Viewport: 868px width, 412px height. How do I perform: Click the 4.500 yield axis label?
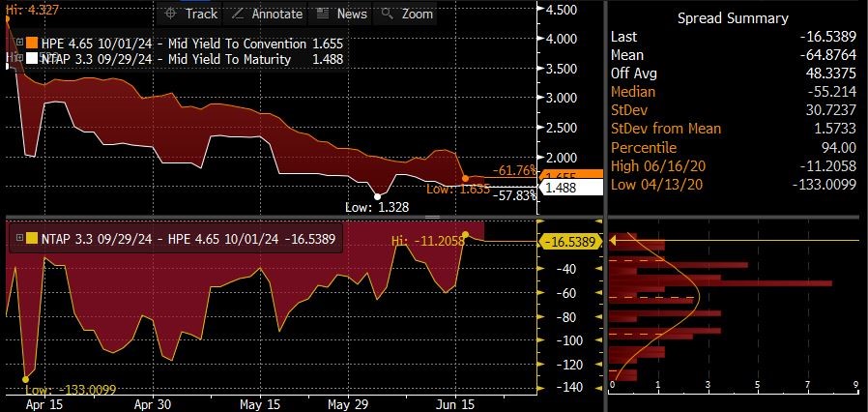pos(561,10)
